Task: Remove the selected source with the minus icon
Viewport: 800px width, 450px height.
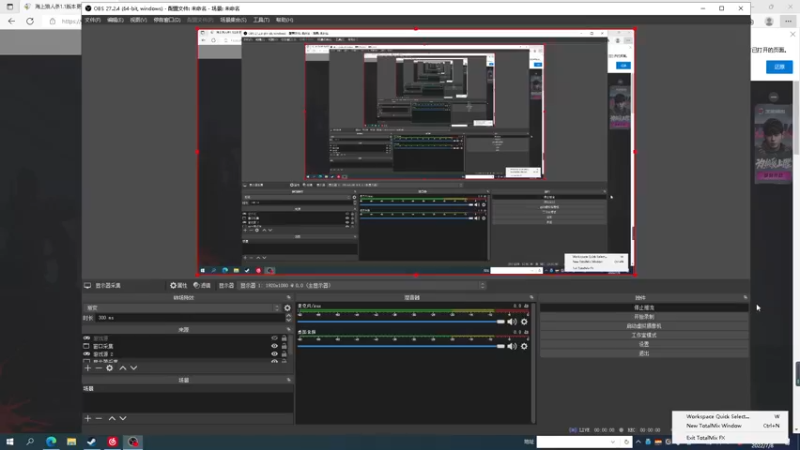Action: pyautogui.click(x=98, y=368)
